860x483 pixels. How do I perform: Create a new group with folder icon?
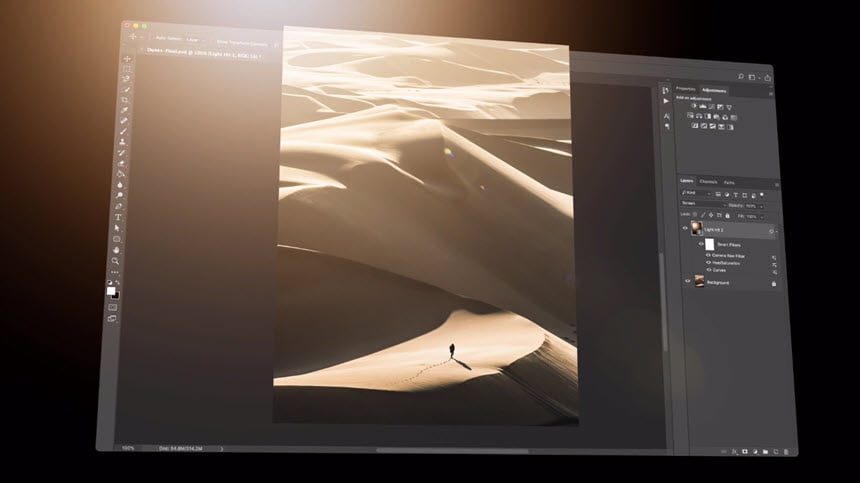(x=765, y=452)
